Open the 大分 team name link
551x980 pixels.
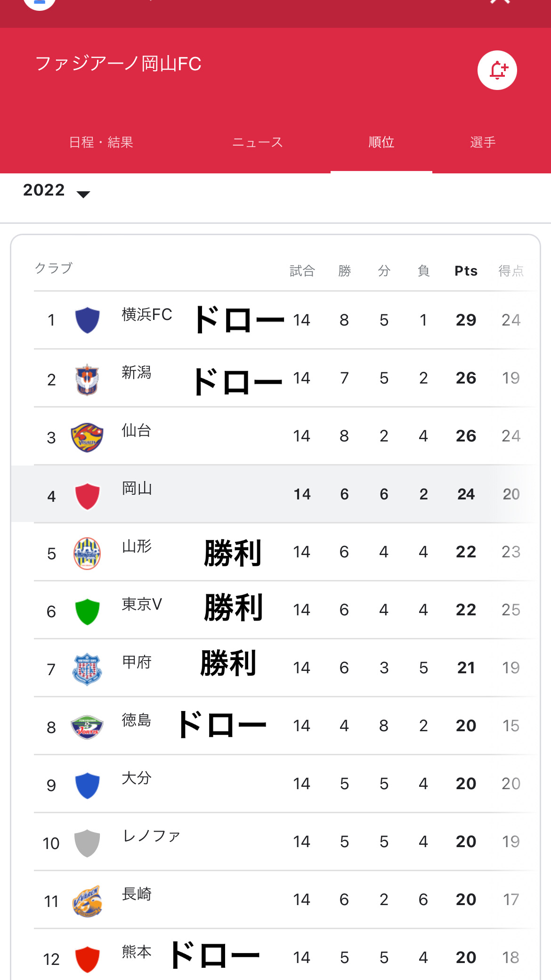(137, 778)
